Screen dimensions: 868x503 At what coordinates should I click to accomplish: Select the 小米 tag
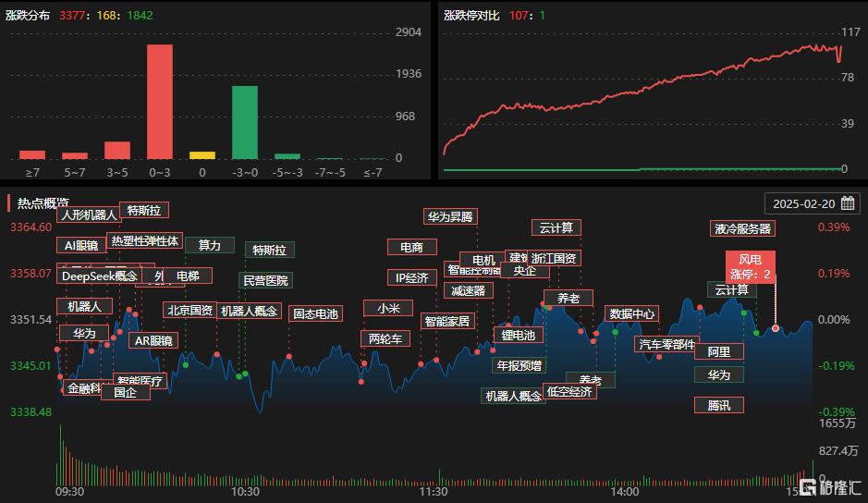(x=388, y=308)
